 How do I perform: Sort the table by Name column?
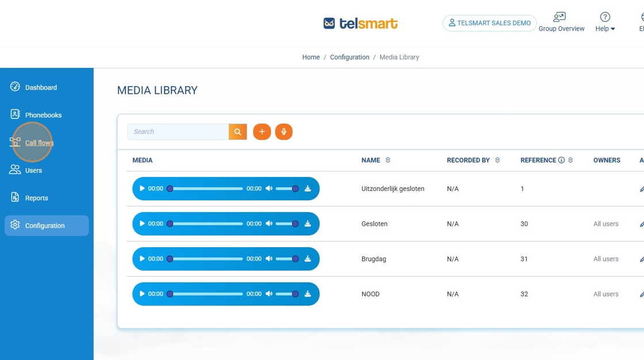point(388,160)
